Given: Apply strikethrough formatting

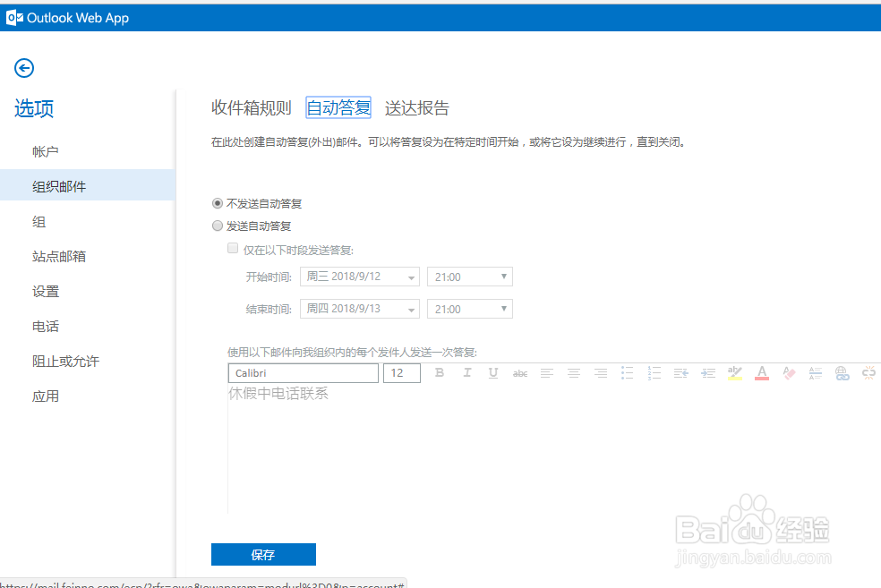Looking at the screenshot, I should [x=520, y=373].
